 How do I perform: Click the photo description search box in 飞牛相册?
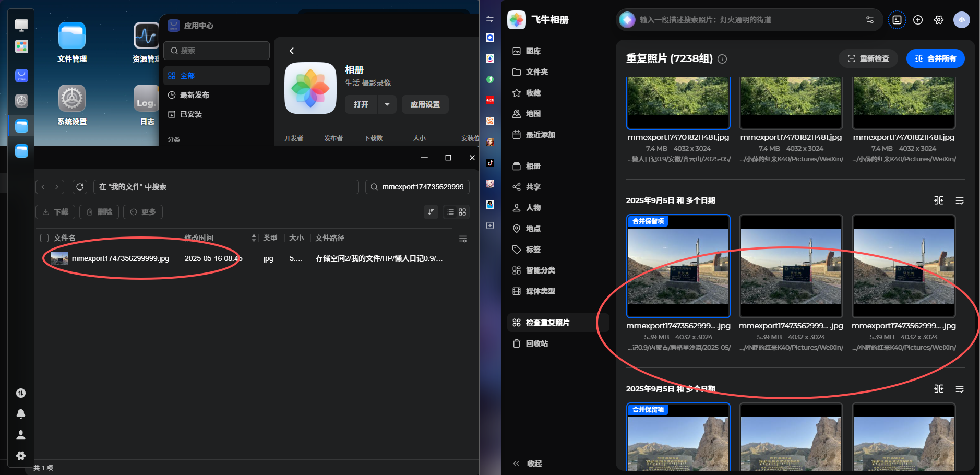coord(749,20)
